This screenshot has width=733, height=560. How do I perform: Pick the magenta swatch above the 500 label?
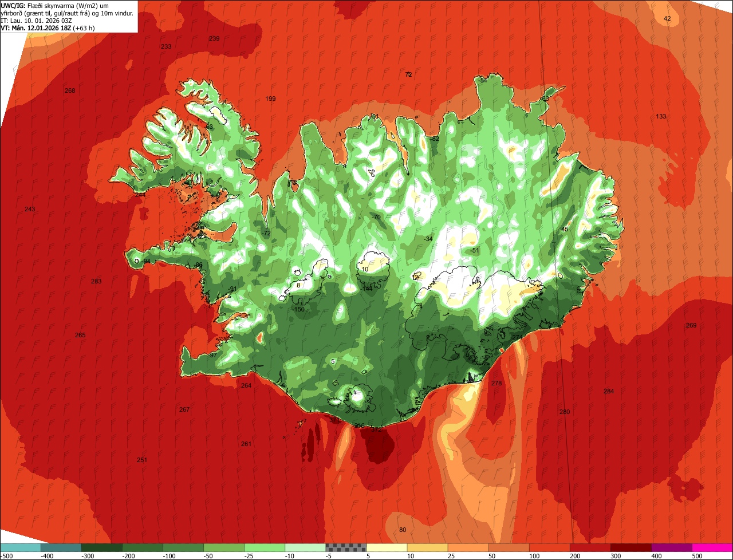tap(712, 547)
